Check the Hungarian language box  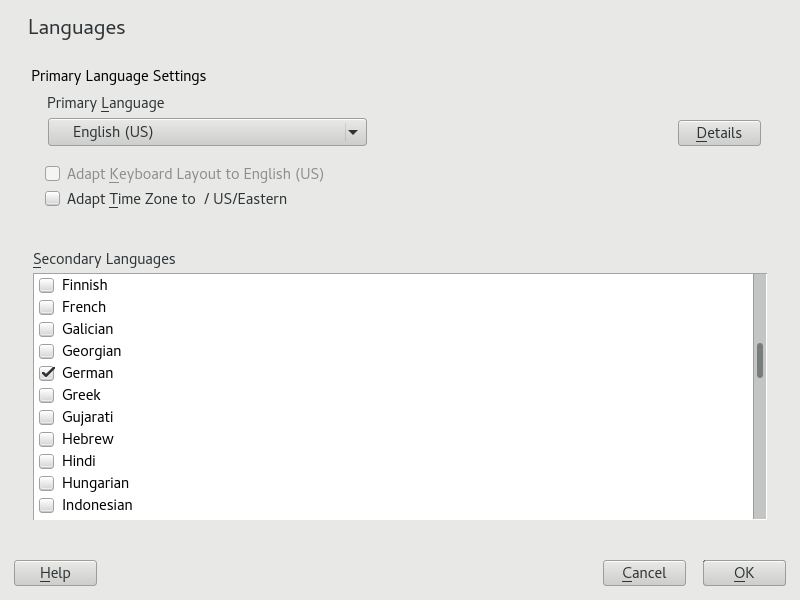(47, 483)
